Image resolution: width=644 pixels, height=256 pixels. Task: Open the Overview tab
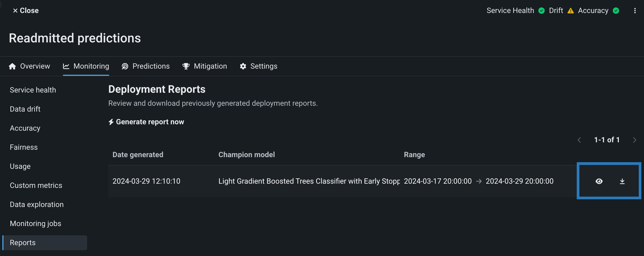tap(29, 66)
